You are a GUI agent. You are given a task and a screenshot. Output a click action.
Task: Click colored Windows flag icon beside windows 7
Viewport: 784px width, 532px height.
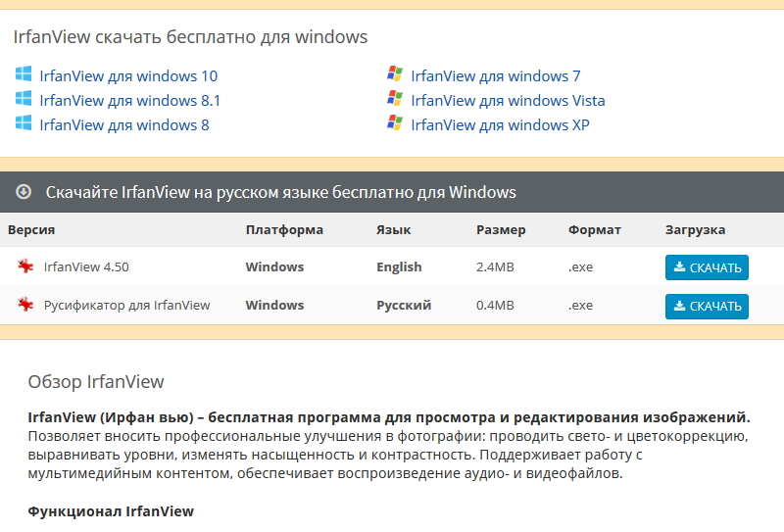point(395,73)
